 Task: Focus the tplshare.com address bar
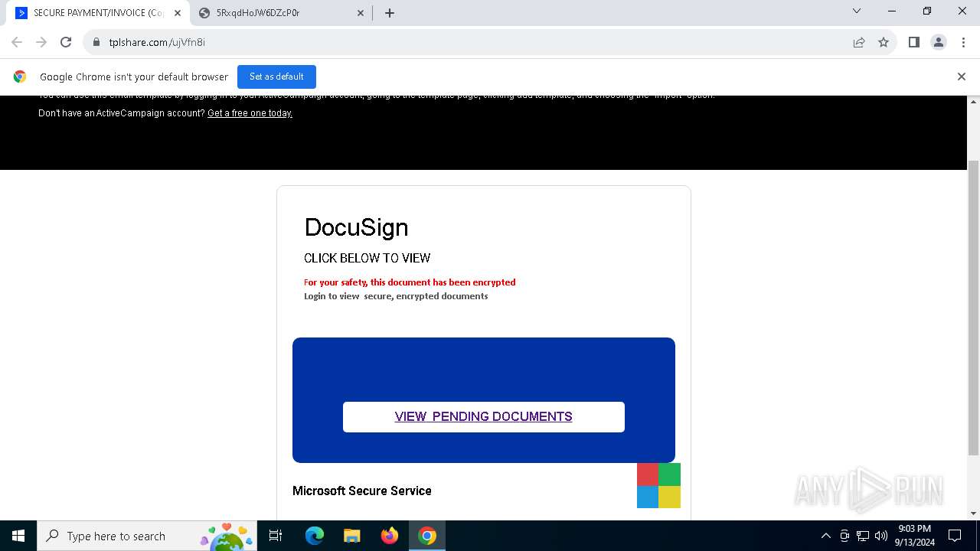point(475,42)
